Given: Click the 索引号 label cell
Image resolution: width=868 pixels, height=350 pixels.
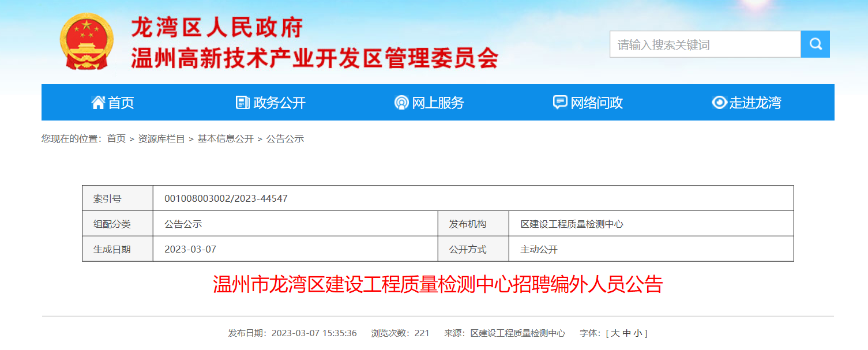Looking at the screenshot, I should (x=118, y=198).
